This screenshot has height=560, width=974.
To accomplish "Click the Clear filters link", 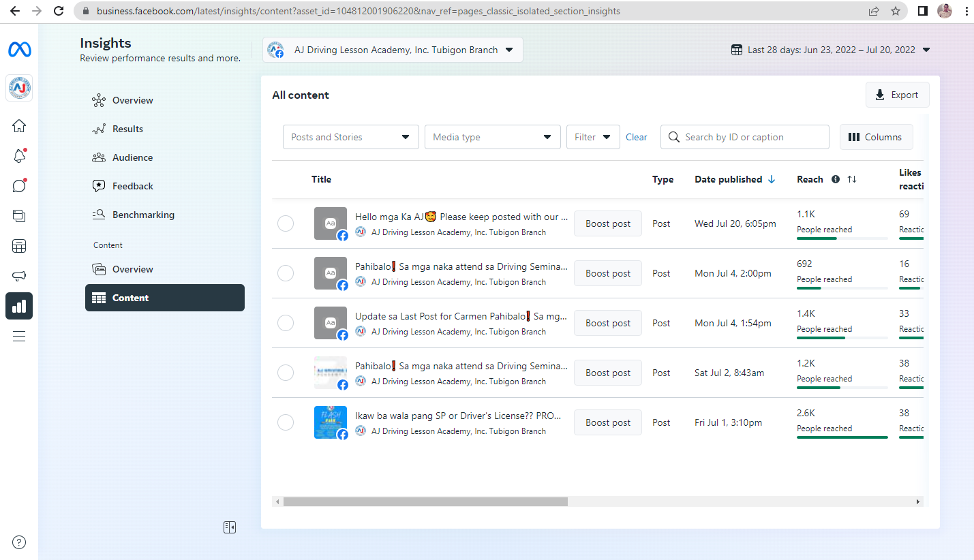I will [x=637, y=137].
